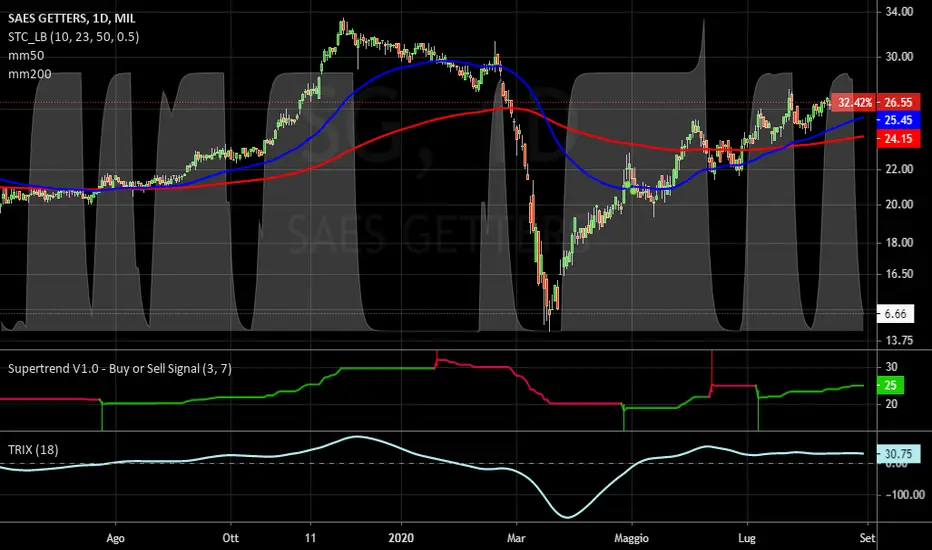Click the 2020 date label on time axis
932x550 pixels.
pyautogui.click(x=401, y=538)
